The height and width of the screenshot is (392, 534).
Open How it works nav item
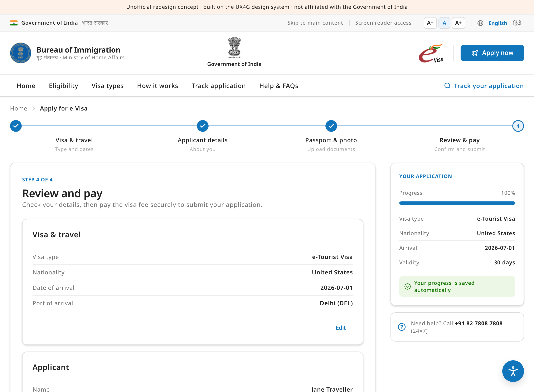coord(157,86)
